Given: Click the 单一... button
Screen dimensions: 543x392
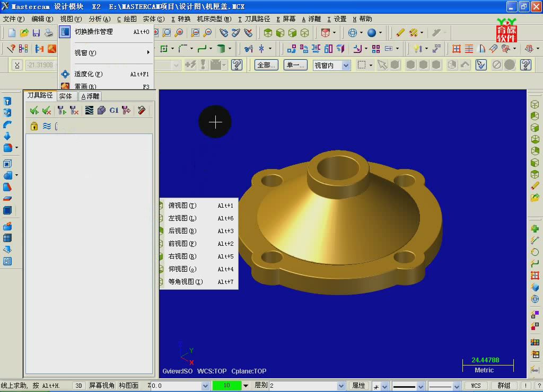Looking at the screenshot, I should point(295,65).
